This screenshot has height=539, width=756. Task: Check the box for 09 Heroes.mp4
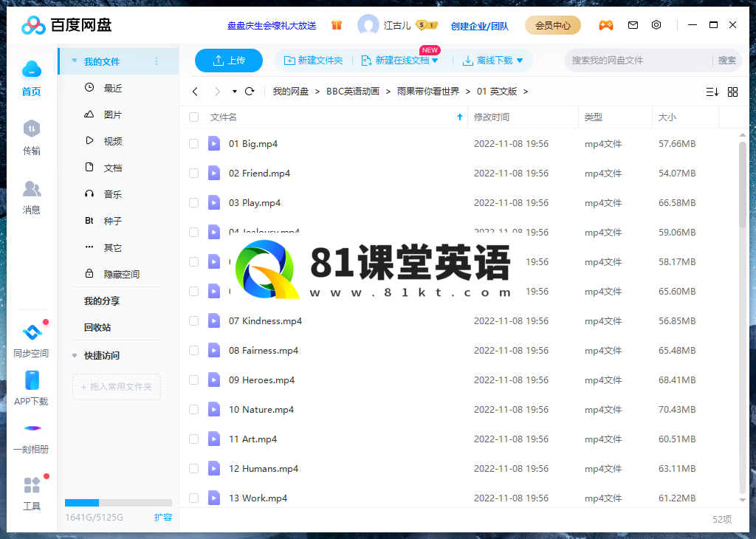[194, 380]
